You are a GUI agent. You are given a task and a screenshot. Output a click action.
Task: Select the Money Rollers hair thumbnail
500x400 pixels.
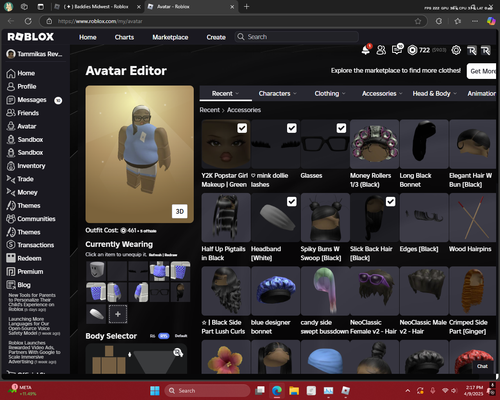click(375, 144)
